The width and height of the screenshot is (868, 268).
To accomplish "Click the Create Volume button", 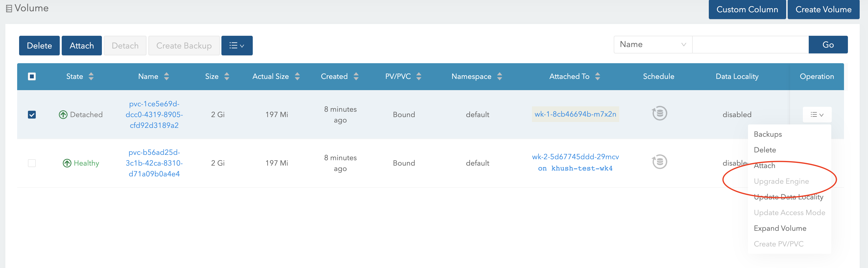I will (823, 9).
